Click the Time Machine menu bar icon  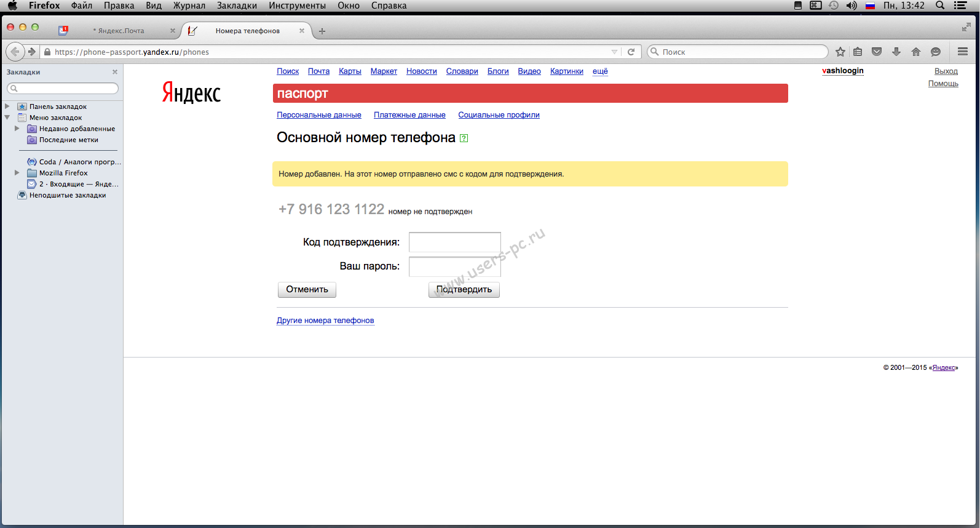pyautogui.click(x=834, y=6)
